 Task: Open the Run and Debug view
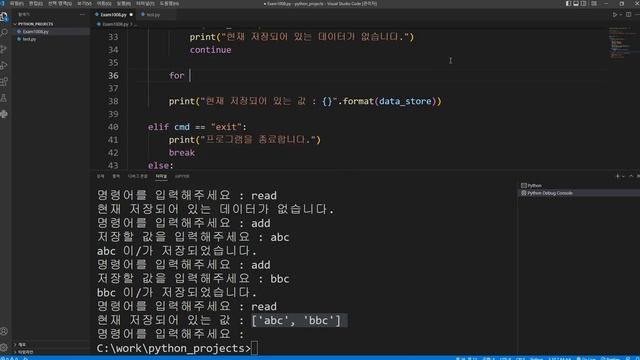4,65
